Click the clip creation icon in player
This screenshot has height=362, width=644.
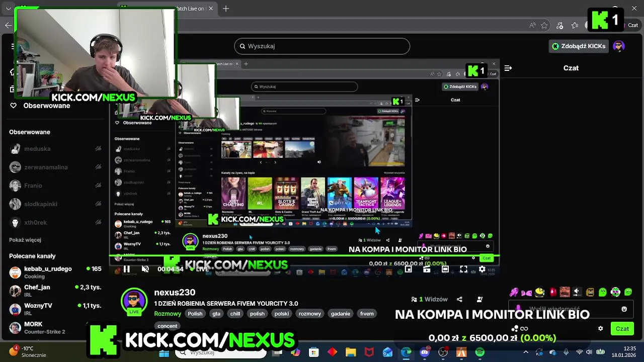(x=427, y=269)
